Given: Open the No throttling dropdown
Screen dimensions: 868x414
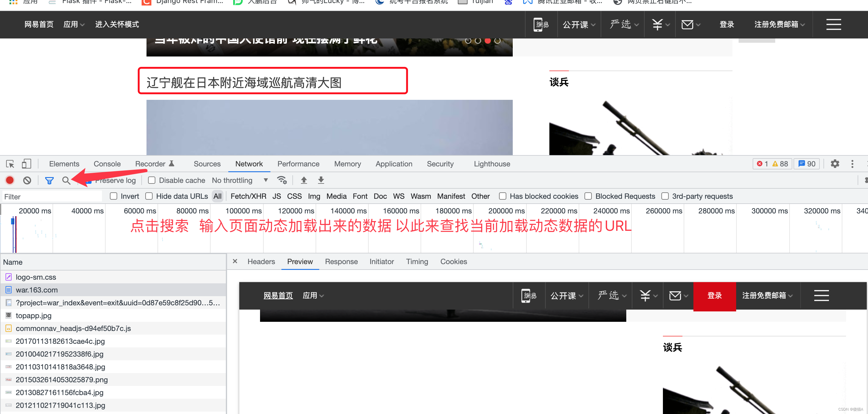Looking at the screenshot, I should pyautogui.click(x=239, y=180).
